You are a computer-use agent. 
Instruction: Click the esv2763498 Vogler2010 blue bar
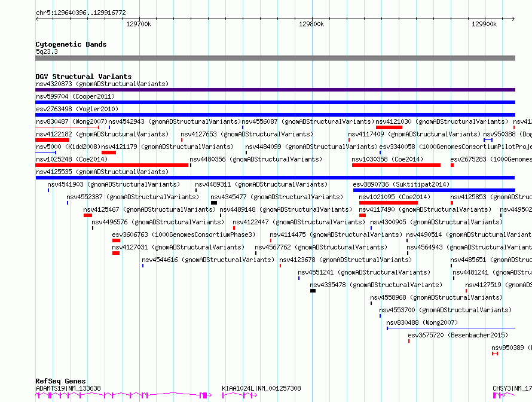(275, 115)
